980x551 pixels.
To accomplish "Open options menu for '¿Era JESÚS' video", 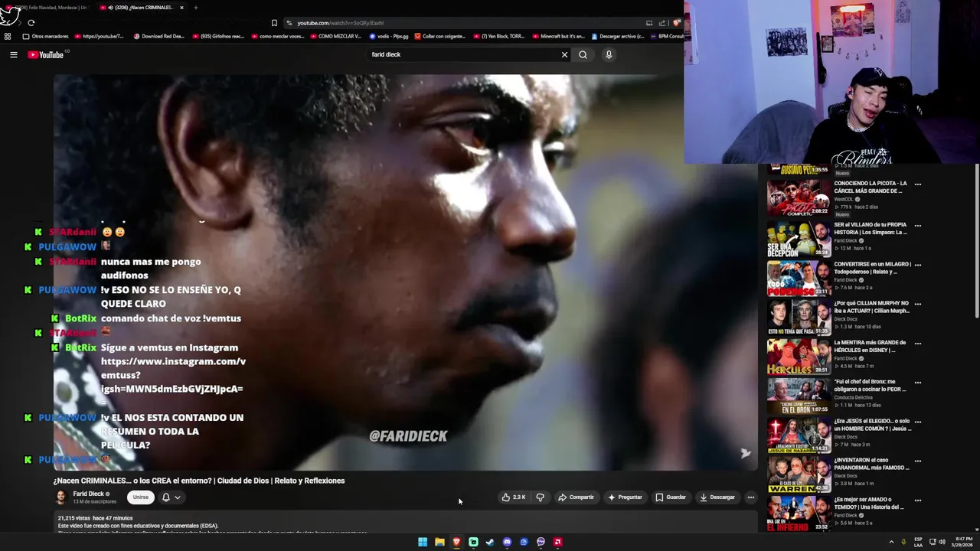I will click(917, 422).
